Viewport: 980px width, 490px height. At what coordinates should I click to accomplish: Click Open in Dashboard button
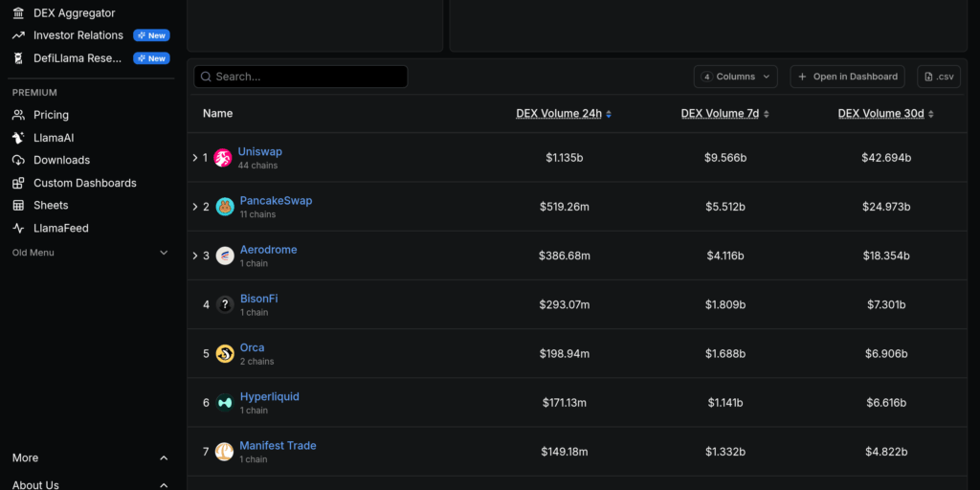(848, 77)
